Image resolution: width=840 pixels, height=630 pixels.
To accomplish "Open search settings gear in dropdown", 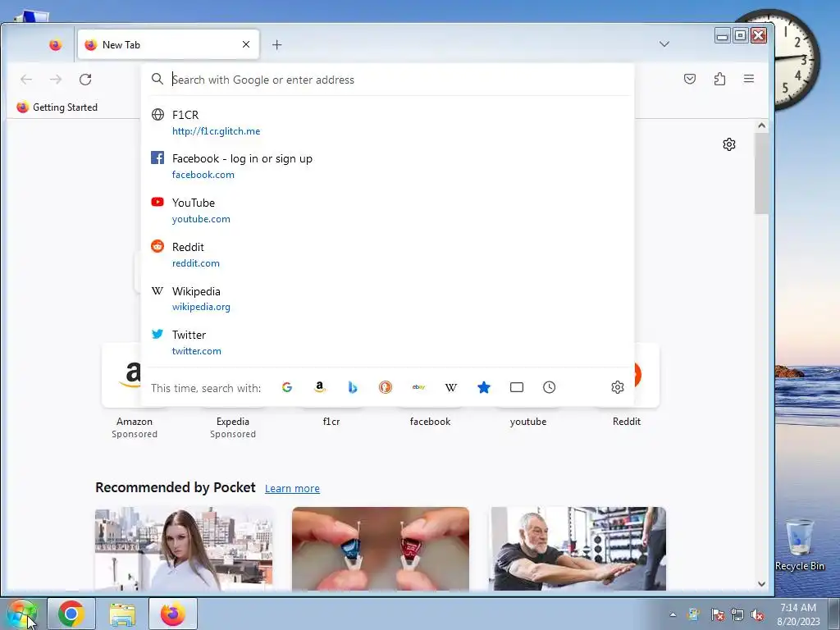I will [x=617, y=387].
